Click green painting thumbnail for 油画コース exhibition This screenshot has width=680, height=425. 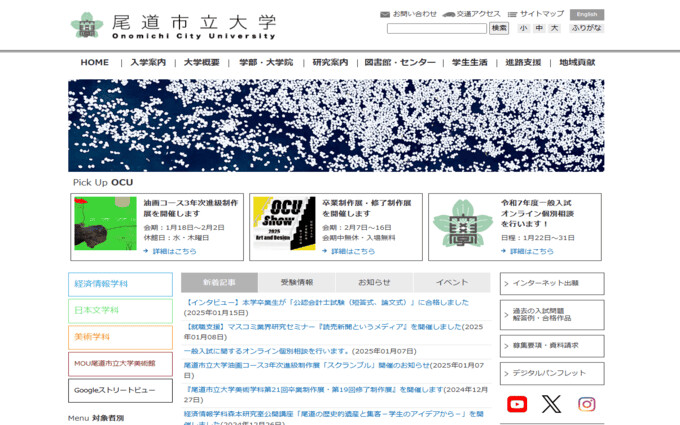coord(105,223)
